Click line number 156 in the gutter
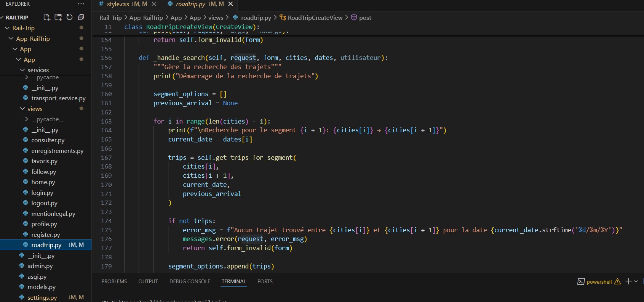The height and width of the screenshot is (302, 644). 106,58
